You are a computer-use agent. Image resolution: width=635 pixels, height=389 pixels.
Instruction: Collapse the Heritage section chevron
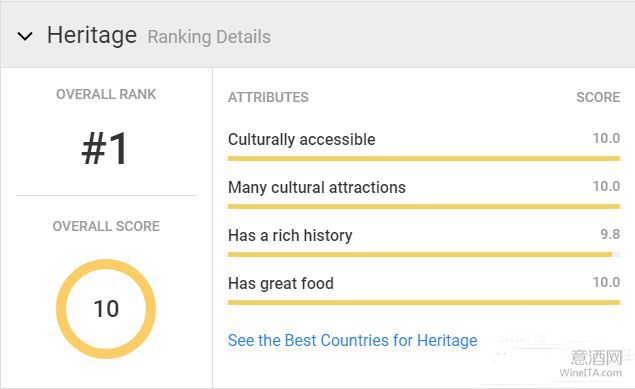click(25, 36)
